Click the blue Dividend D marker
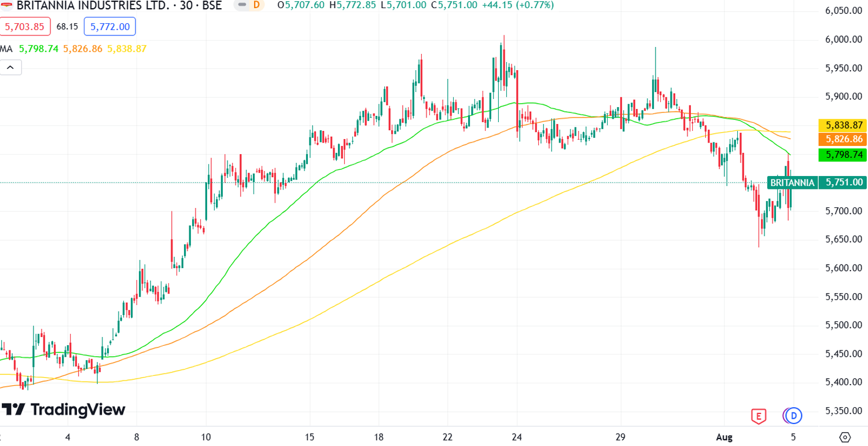 pyautogui.click(x=794, y=415)
